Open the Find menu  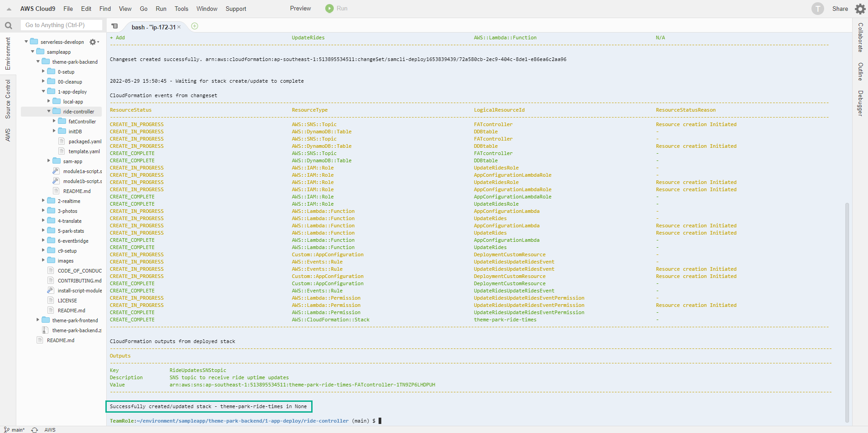(x=105, y=9)
